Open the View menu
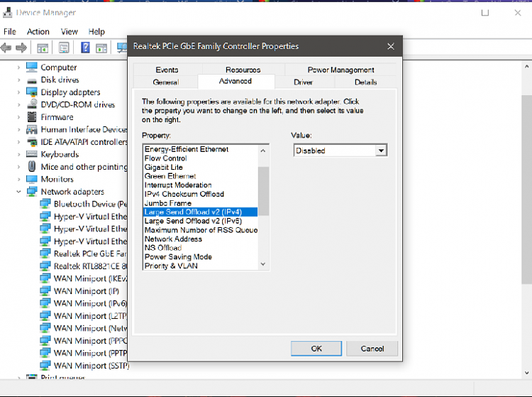Image resolution: width=532 pixels, height=397 pixels. [x=70, y=31]
